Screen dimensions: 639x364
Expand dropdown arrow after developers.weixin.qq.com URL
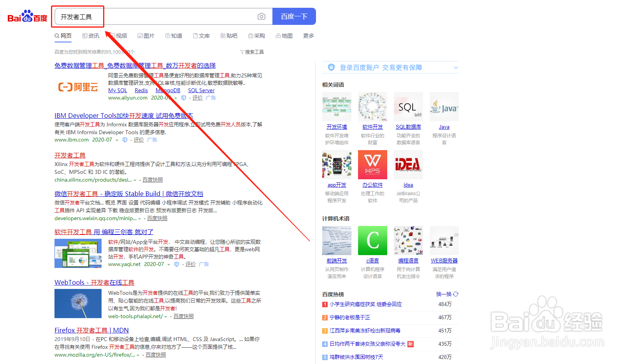[x=140, y=219]
